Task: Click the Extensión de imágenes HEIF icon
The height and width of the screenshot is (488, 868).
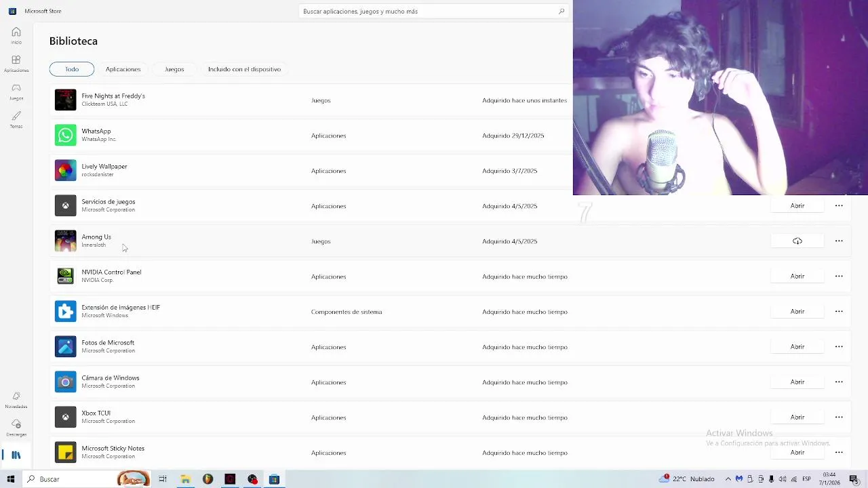Action: pos(66,311)
